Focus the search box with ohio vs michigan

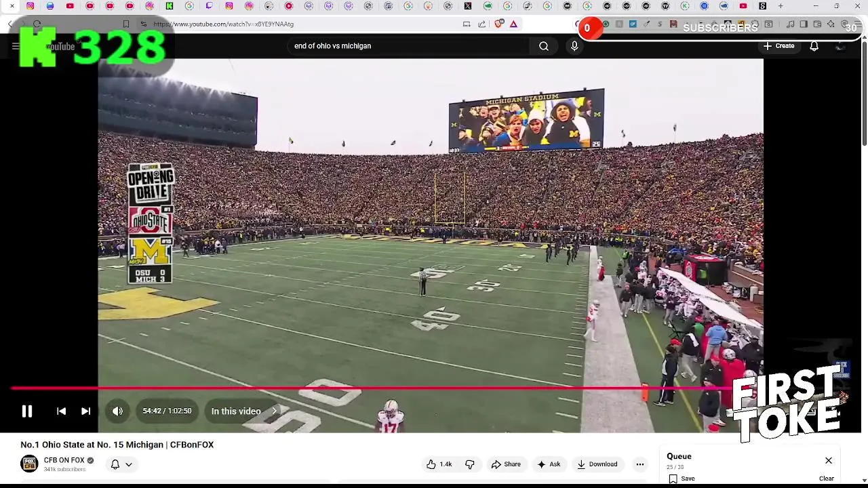tap(407, 46)
